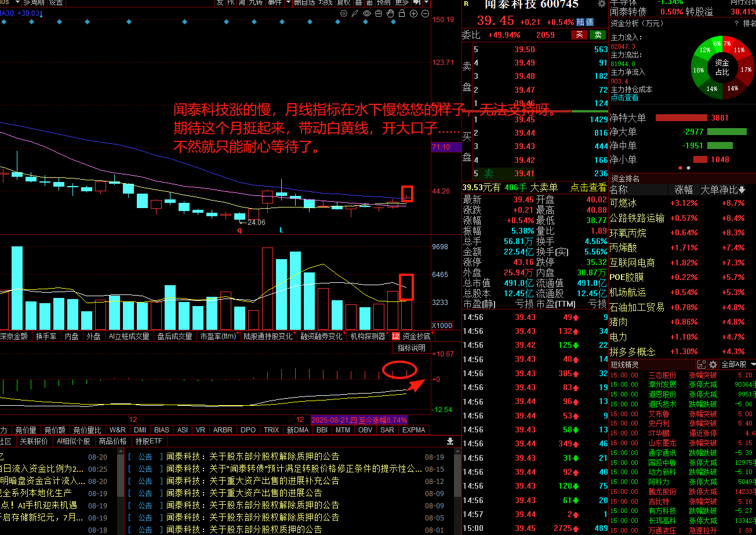Viewport: 756px width, 535px height.
Task: Open the AI相似个股 tab
Action: [x=73, y=441]
